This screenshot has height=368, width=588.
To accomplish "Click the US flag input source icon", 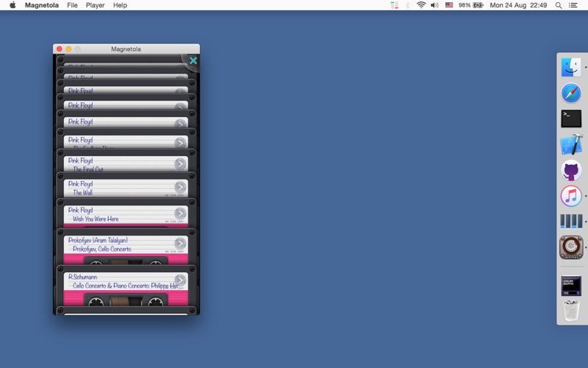I will coord(449,5).
